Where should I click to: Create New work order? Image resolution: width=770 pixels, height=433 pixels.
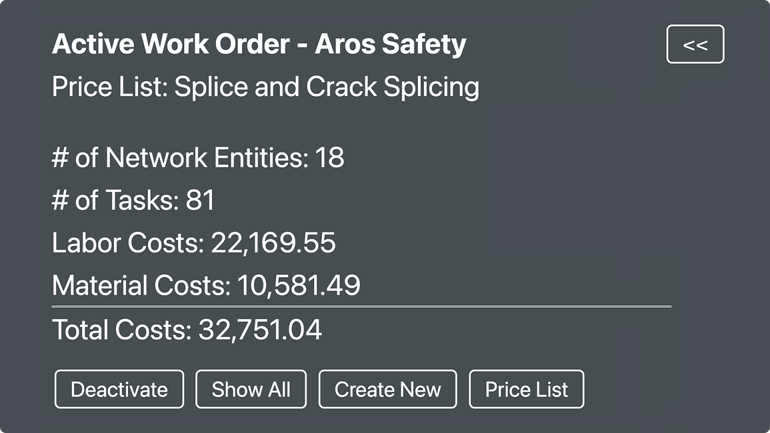point(387,389)
